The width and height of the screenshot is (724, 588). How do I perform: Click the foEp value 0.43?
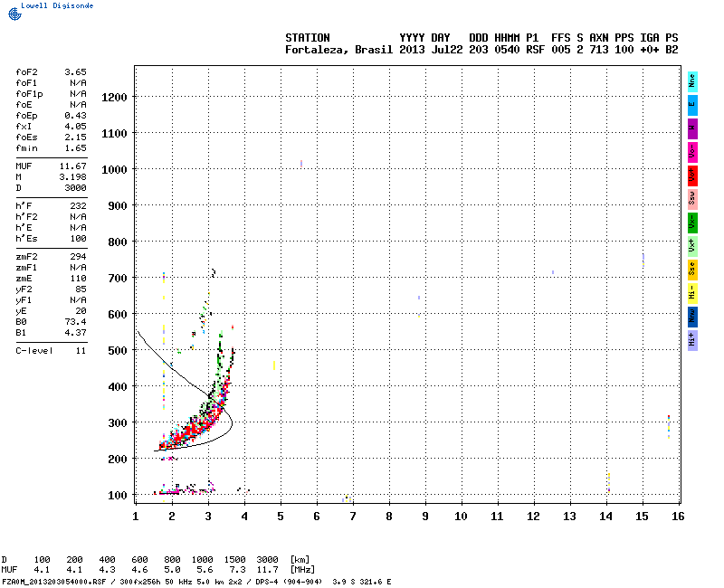pos(75,116)
